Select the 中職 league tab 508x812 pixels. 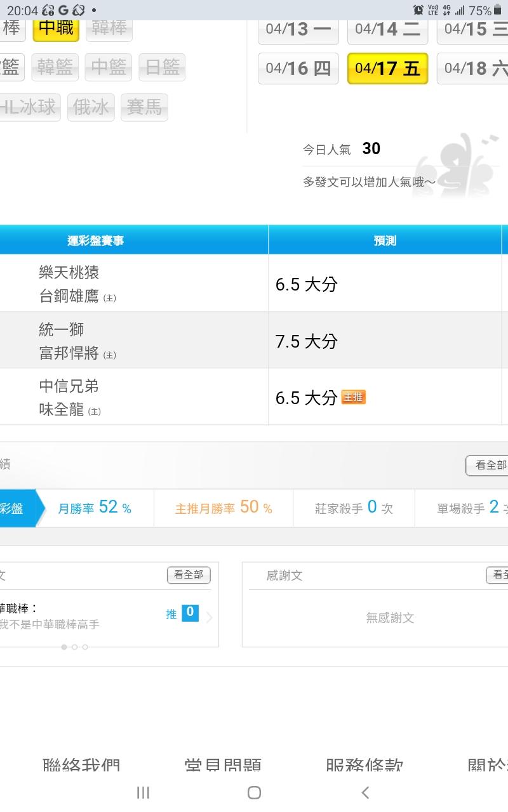tap(56, 29)
